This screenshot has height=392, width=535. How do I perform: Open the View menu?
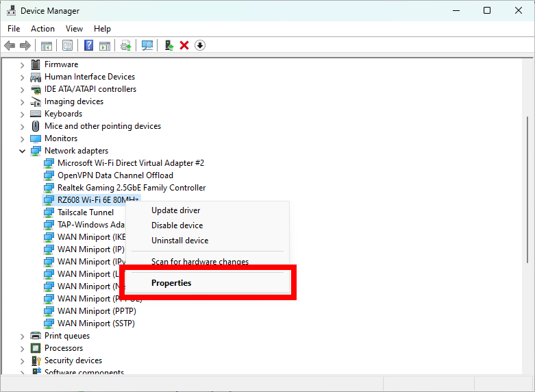pyautogui.click(x=74, y=29)
